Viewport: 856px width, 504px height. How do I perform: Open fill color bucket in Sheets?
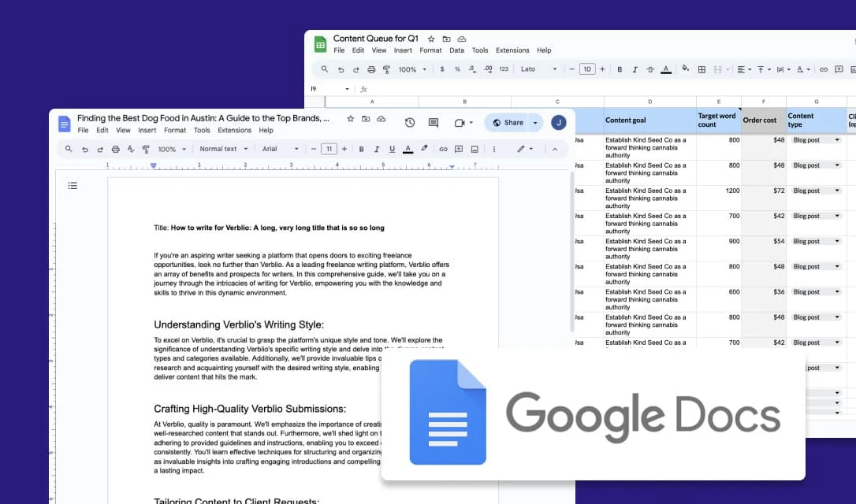pyautogui.click(x=685, y=69)
